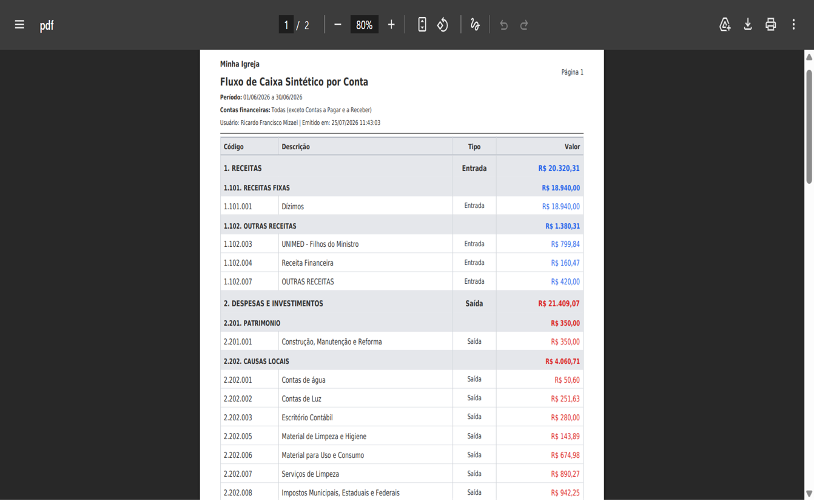This screenshot has height=504, width=814.
Task: Open the sidebar hamburger menu
Action: 19,25
